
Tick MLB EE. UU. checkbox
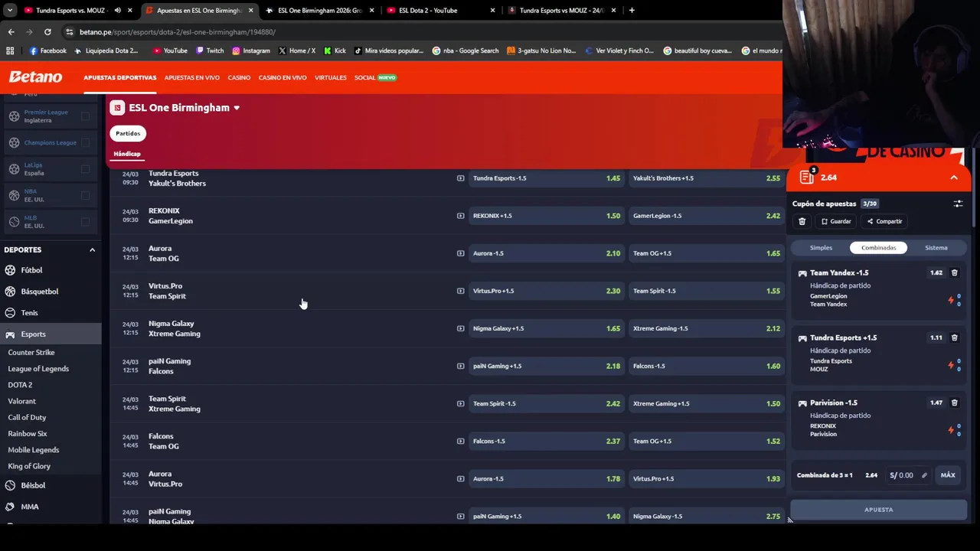[85, 222]
